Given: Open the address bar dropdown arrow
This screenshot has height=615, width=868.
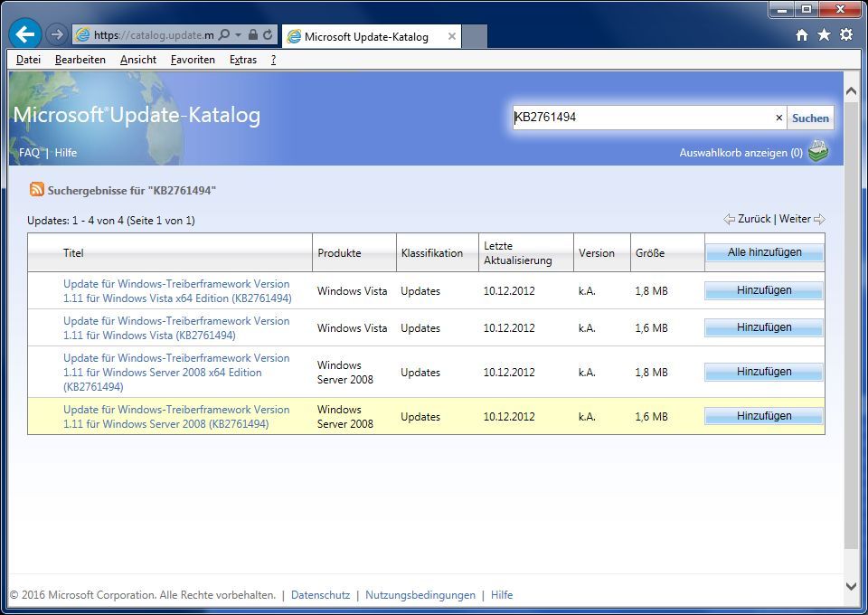Looking at the screenshot, I should [238, 35].
